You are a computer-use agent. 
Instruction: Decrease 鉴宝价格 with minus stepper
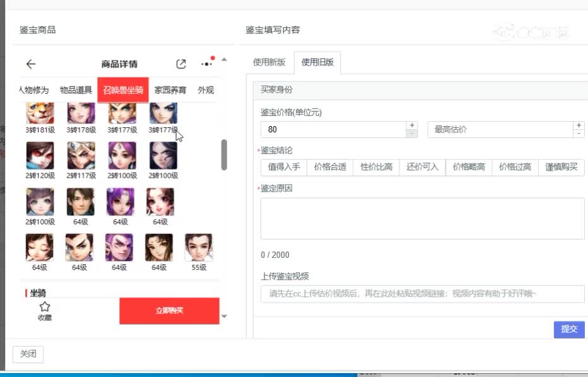(x=412, y=134)
